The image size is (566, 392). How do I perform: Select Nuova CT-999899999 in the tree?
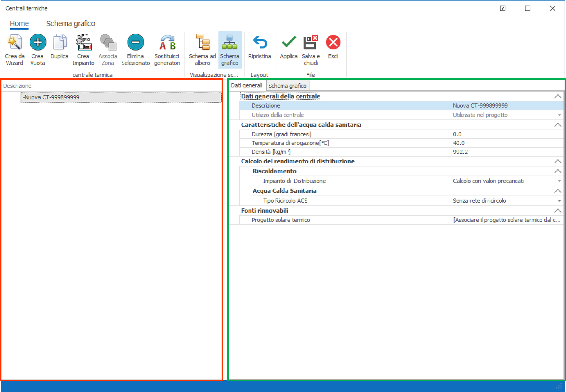pyautogui.click(x=52, y=97)
